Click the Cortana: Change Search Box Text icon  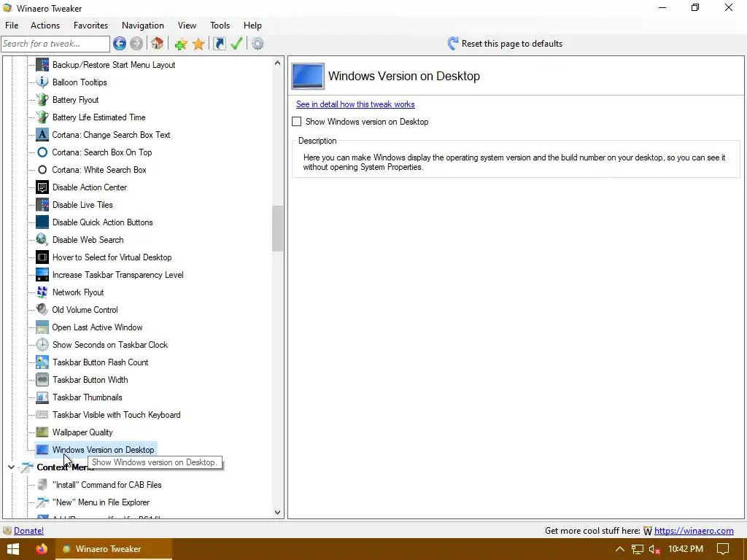(x=42, y=135)
